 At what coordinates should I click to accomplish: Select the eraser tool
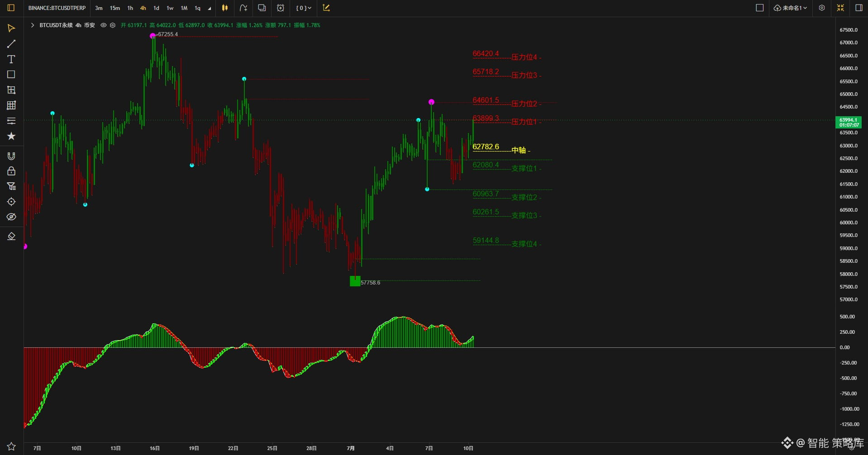point(11,237)
